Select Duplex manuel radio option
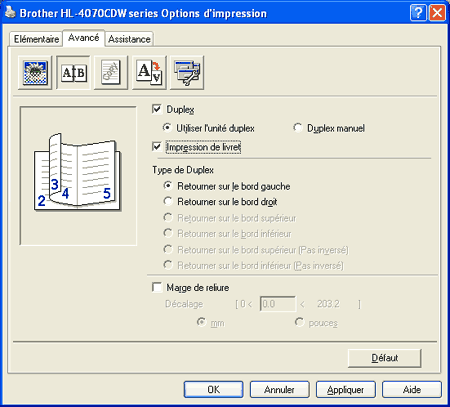 [298, 128]
